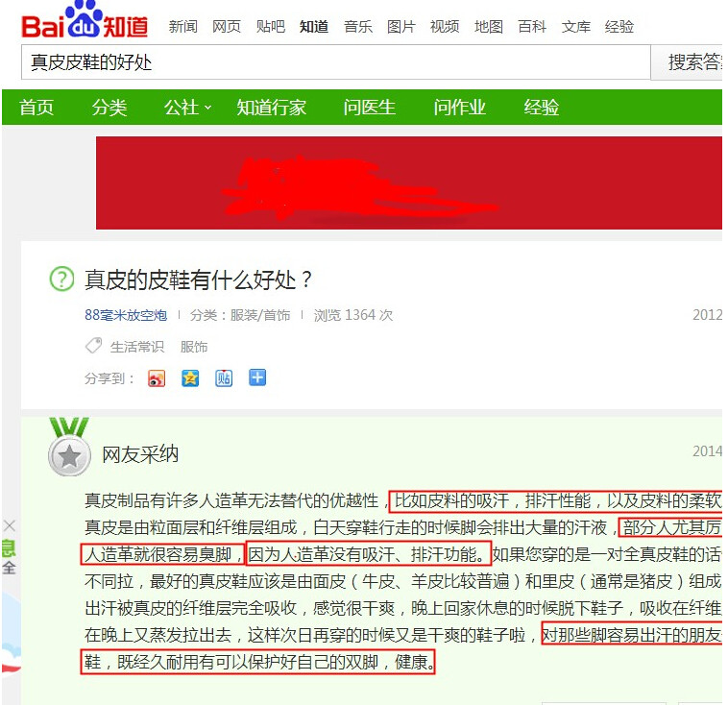This screenshot has height=705, width=728.
Task: Expand the 公社 dropdown menu
Action: tap(188, 108)
